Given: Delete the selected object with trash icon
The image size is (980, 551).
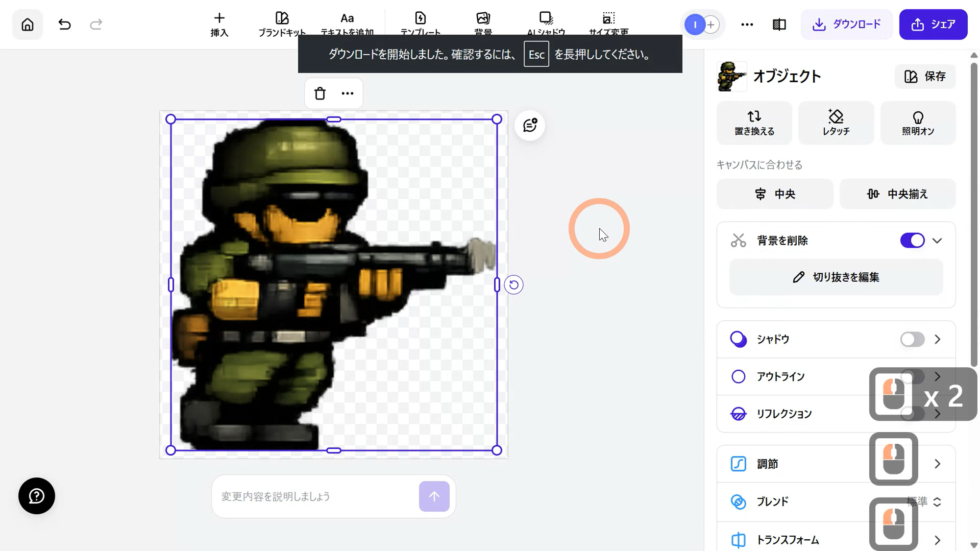Looking at the screenshot, I should 320,94.
